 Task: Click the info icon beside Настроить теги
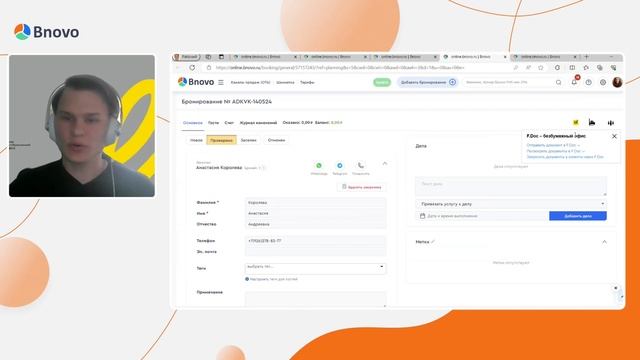tap(247, 279)
